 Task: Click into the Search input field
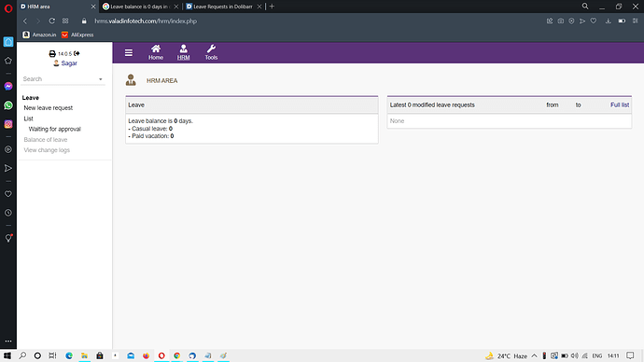[59, 78]
